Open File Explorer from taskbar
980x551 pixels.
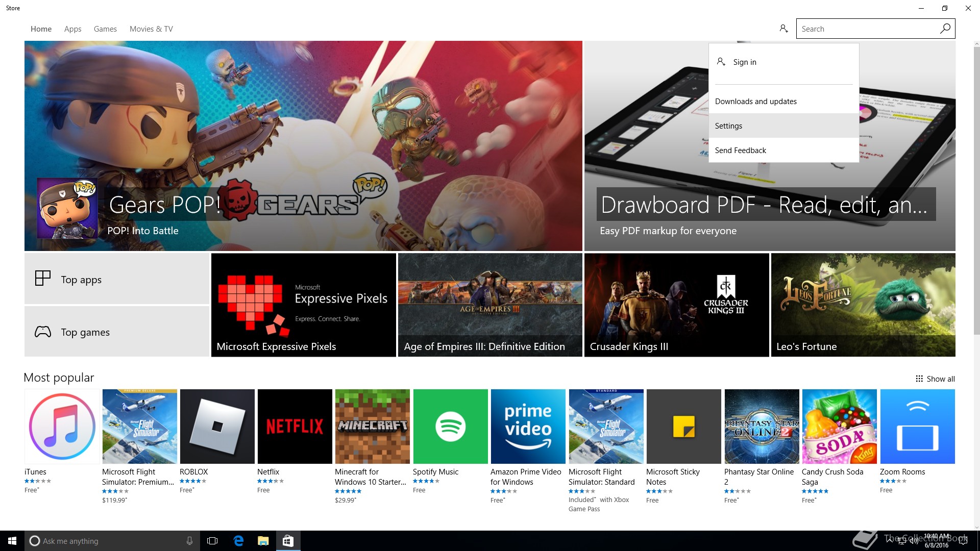coord(263,541)
